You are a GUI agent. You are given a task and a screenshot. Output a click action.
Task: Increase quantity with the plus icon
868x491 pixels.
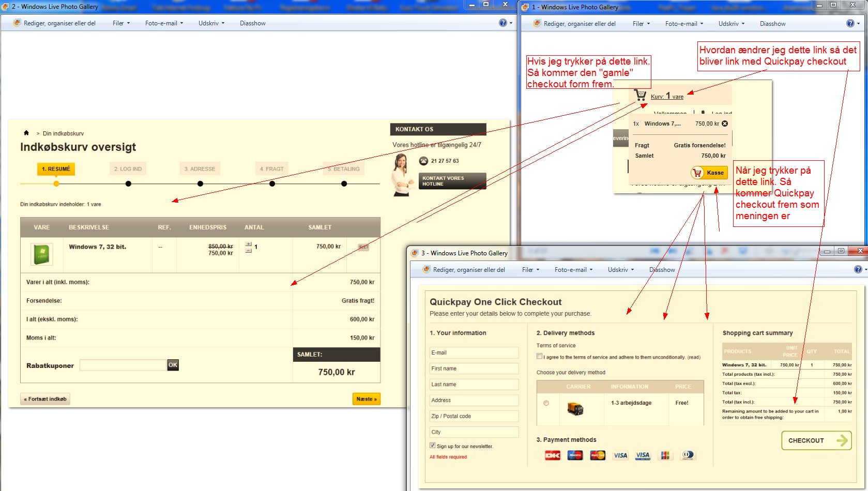pos(249,244)
